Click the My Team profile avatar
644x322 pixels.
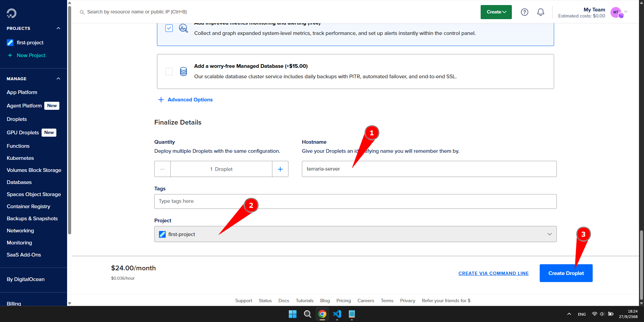pyautogui.click(x=617, y=12)
